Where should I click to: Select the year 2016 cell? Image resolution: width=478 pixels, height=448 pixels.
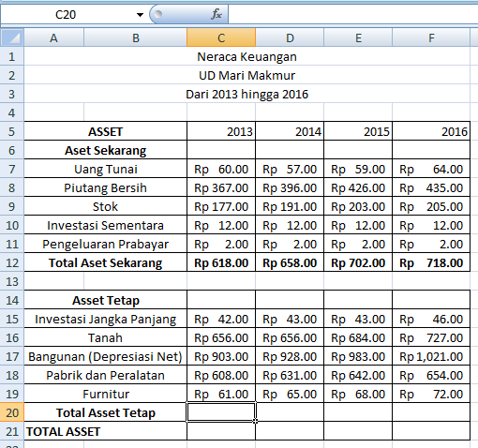coord(431,131)
